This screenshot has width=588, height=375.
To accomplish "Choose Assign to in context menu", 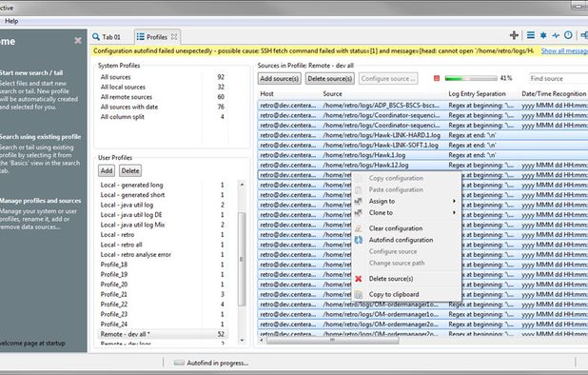I will pos(406,202).
